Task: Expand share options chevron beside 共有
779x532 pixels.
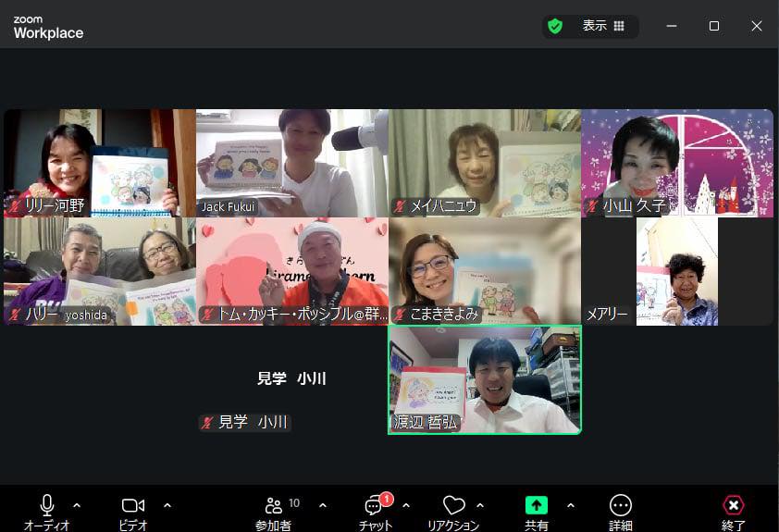Action: pos(570,505)
